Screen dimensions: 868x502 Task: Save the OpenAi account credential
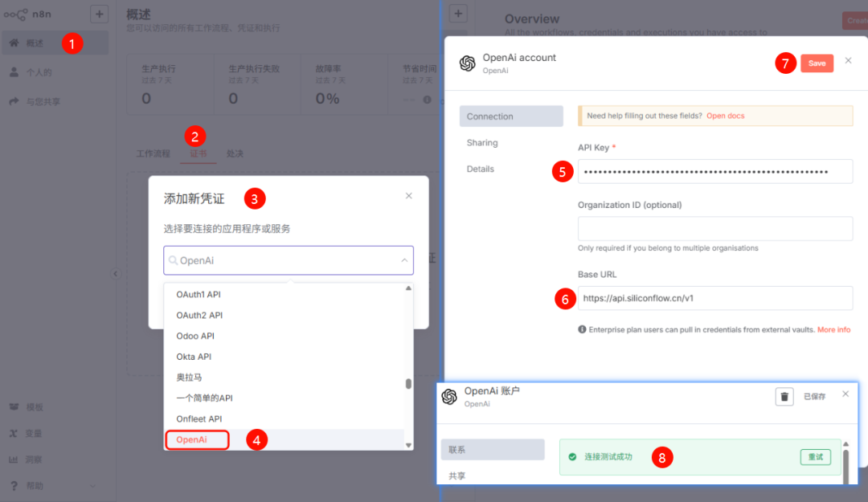(817, 63)
